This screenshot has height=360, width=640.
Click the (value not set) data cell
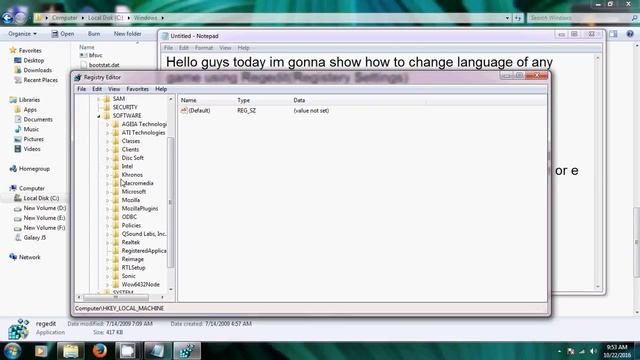[311, 111]
